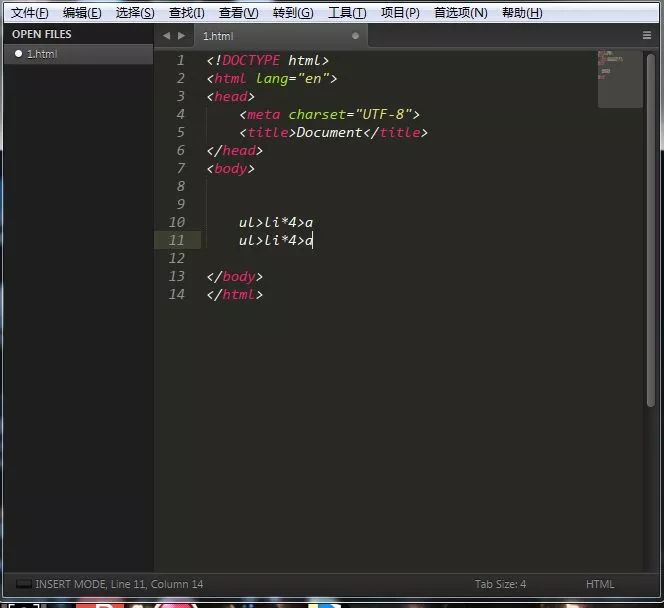Click the closing /body tag
This screenshot has height=608, width=664.
[235, 276]
